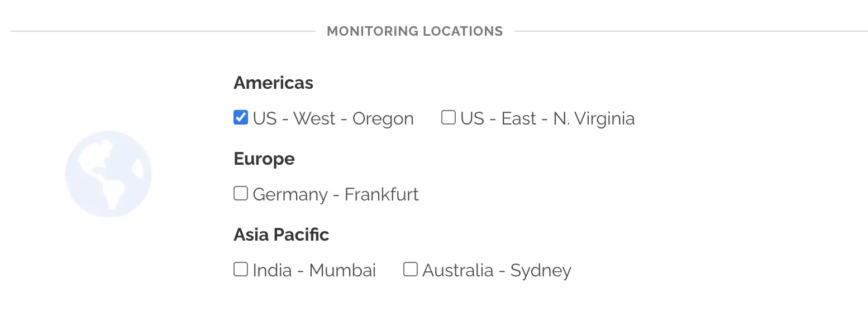868x316 pixels.
Task: Click the 'Australia - Sydney' label text
Action: coord(497,271)
